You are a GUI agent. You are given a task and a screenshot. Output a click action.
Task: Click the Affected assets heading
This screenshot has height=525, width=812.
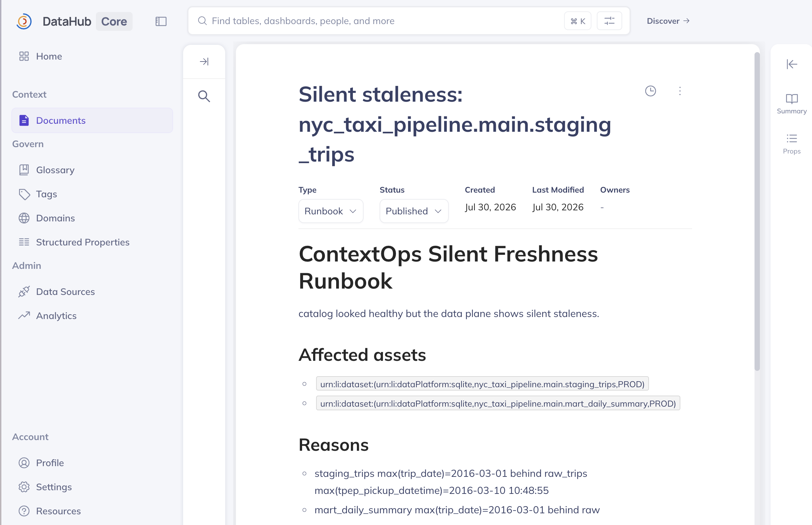coord(362,355)
